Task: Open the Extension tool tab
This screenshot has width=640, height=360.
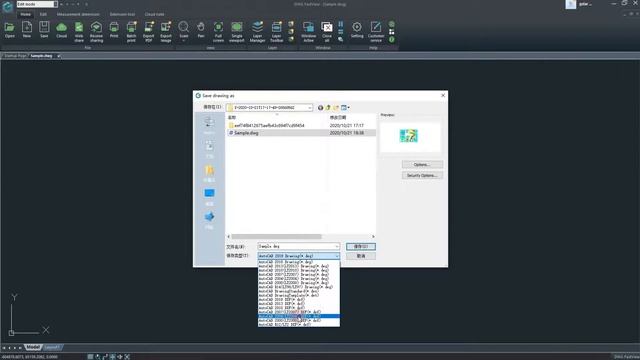Action: pos(122,14)
